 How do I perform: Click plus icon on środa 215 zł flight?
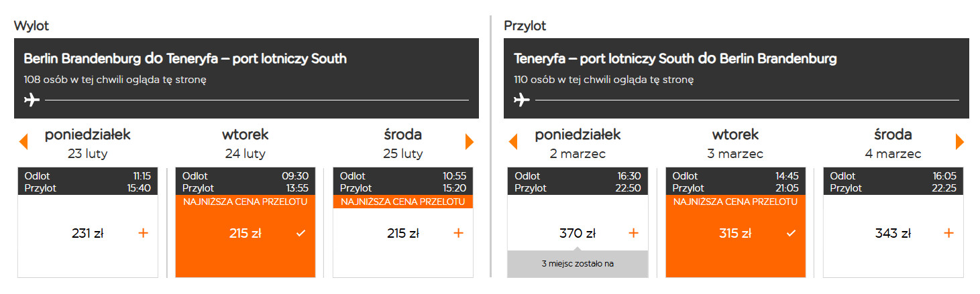pyautogui.click(x=458, y=233)
